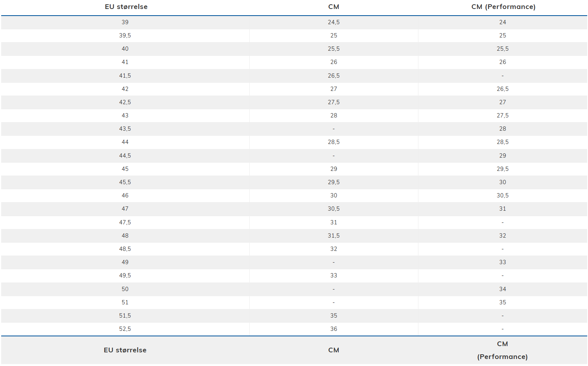Select the EU size 41,5 cell
This screenshot has width=588, height=366.
tap(125, 76)
